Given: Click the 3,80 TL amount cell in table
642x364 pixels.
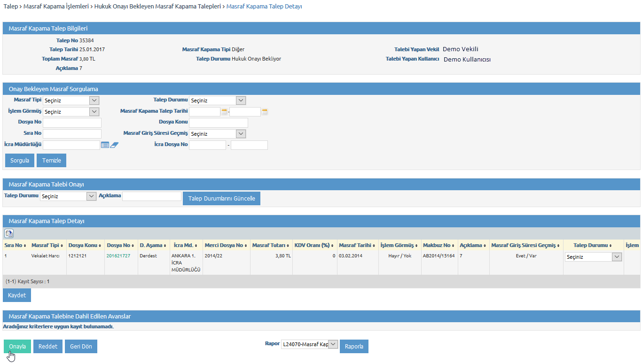Looking at the screenshot, I should (282, 256).
